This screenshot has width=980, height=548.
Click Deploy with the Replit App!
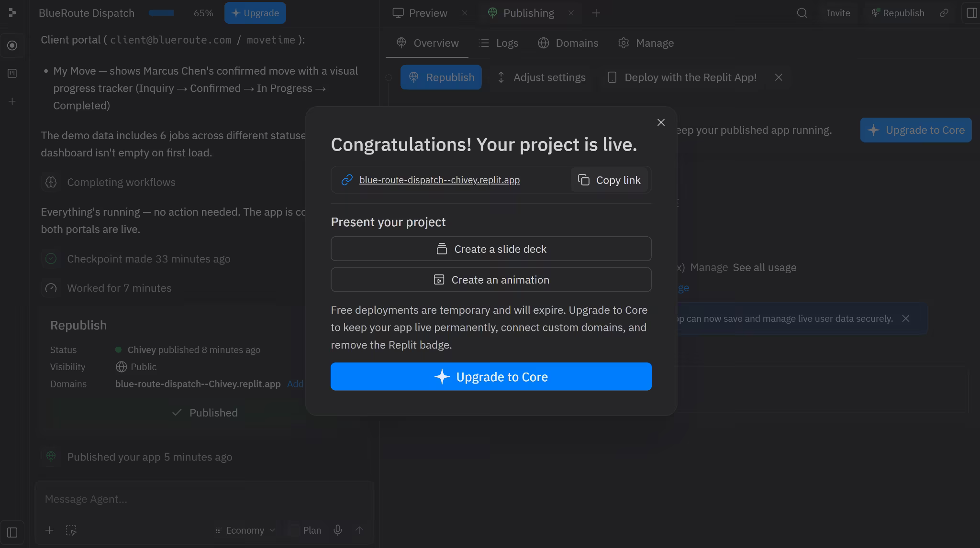click(682, 77)
